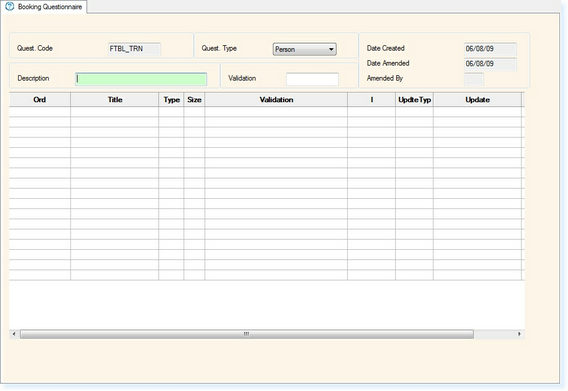Open the Quest. Type dropdown showing Person

coord(304,49)
